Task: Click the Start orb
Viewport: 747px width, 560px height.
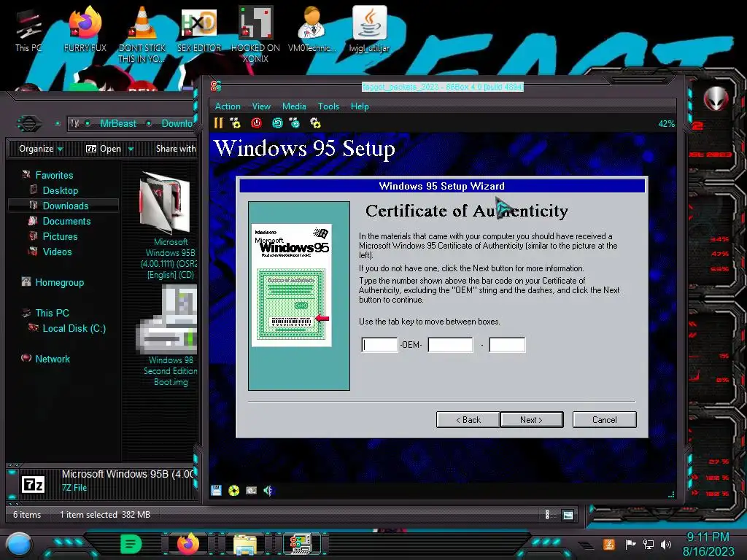Action: click(x=19, y=545)
